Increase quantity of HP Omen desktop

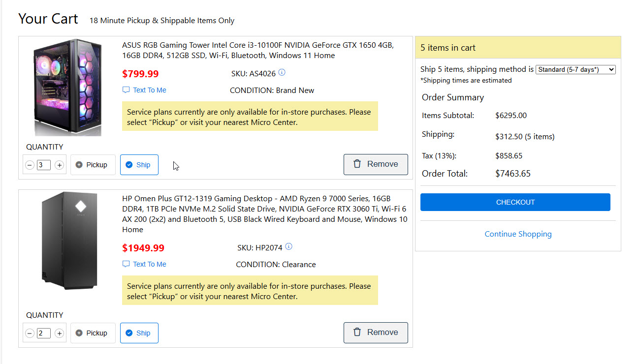point(60,334)
